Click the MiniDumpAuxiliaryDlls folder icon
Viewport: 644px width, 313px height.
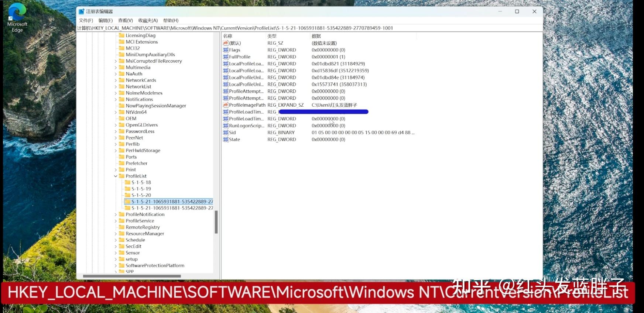[121, 55]
